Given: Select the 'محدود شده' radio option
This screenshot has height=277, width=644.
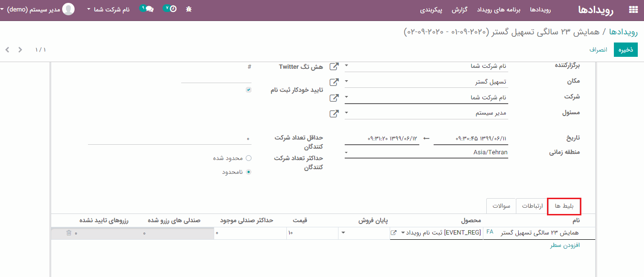Looking at the screenshot, I should click(249, 158).
